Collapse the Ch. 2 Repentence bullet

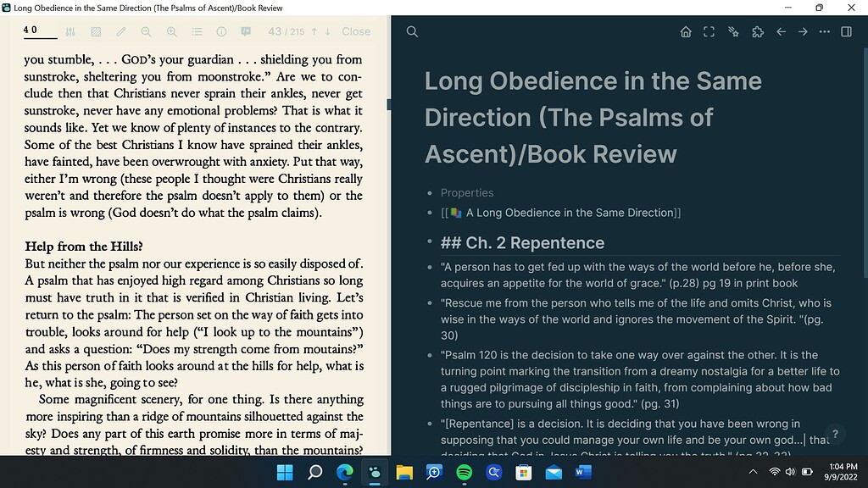426,244
